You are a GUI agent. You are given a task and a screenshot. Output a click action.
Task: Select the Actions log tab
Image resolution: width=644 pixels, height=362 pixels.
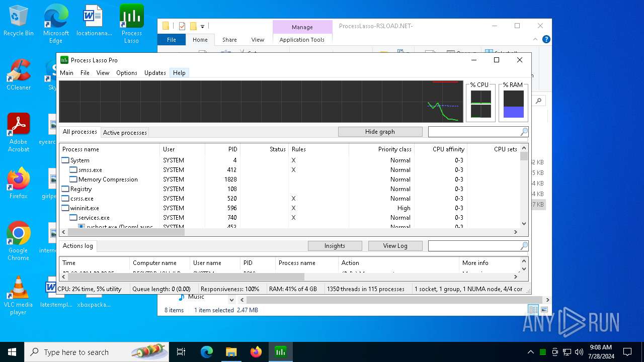pos(77,246)
